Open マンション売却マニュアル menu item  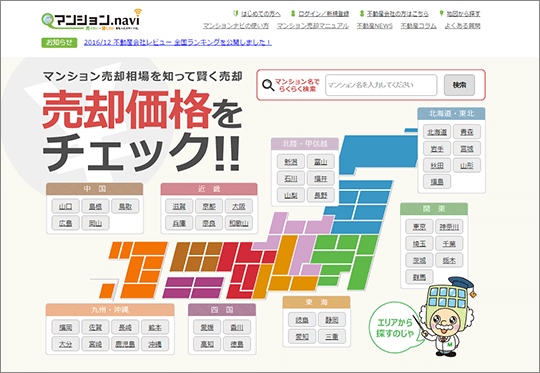click(x=312, y=26)
